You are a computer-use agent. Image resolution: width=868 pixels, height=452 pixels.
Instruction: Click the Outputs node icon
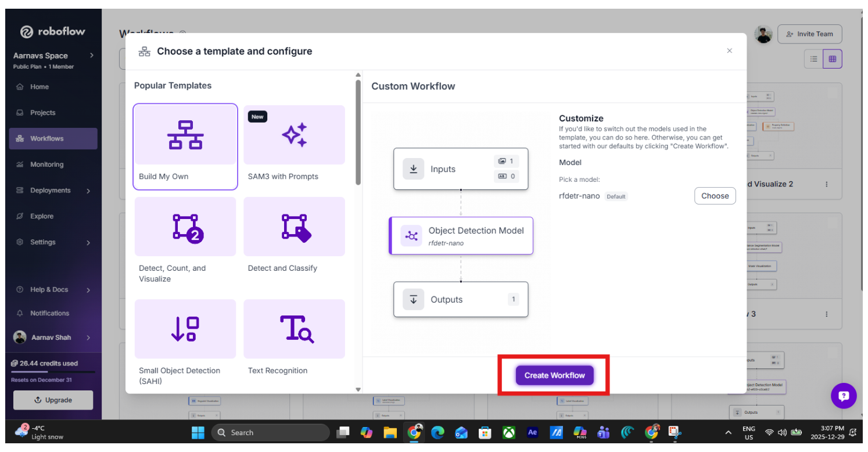pyautogui.click(x=413, y=300)
